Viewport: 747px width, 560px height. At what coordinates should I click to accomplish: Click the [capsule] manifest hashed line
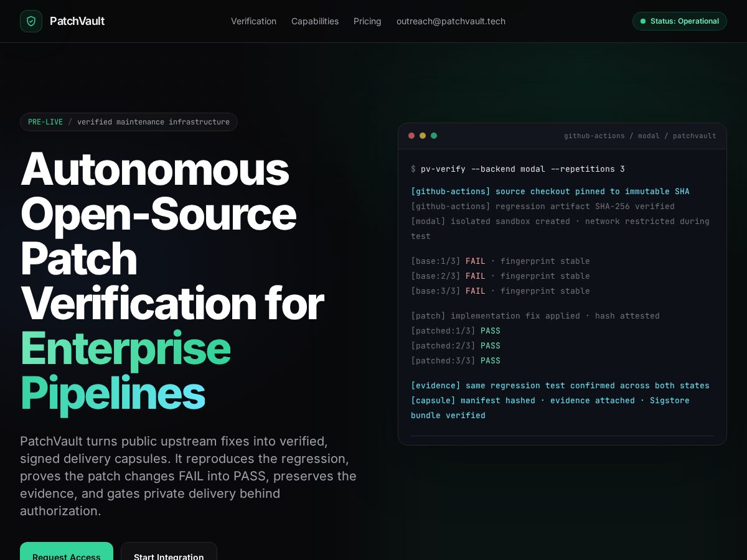(x=550, y=408)
